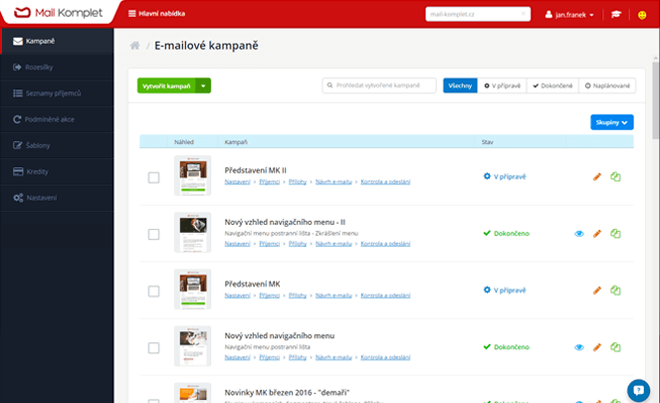Clear the mail-komplet.cz field with its X
Image resolution: width=660 pixels, height=403 pixels.
[x=523, y=14]
